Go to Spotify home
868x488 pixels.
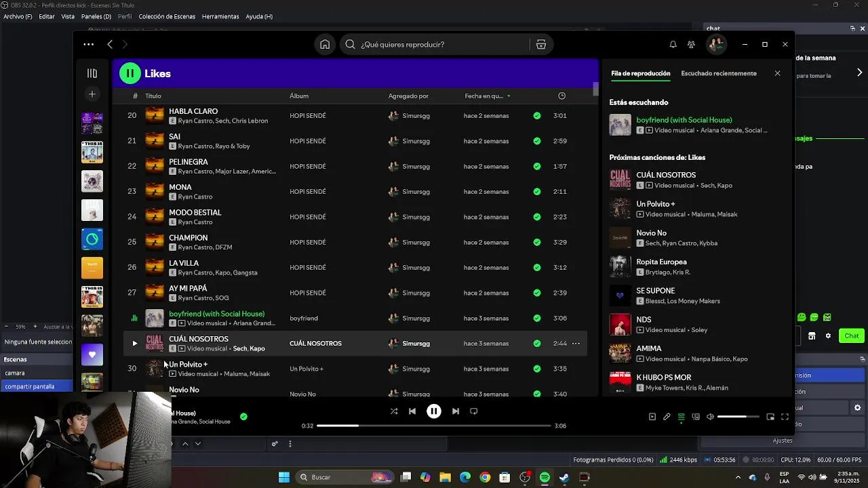coord(325,45)
